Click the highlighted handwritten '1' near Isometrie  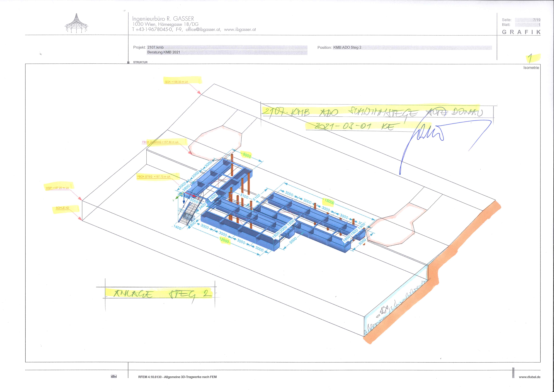click(530, 58)
